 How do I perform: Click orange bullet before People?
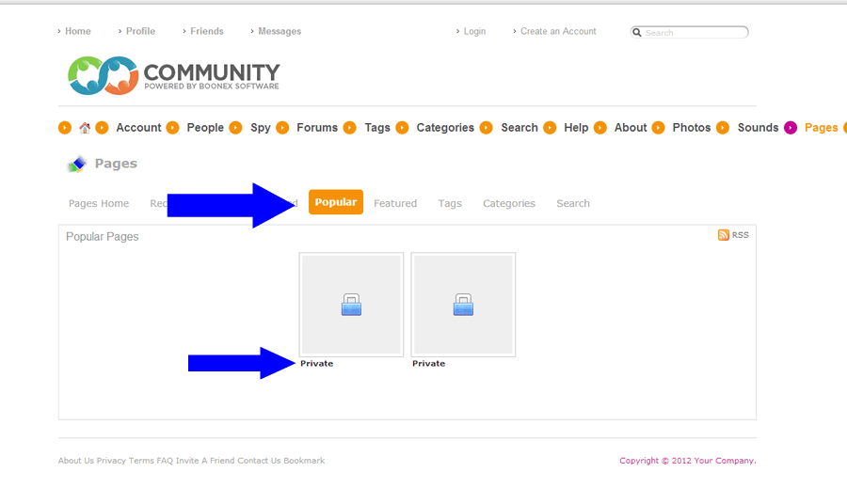[x=172, y=128]
